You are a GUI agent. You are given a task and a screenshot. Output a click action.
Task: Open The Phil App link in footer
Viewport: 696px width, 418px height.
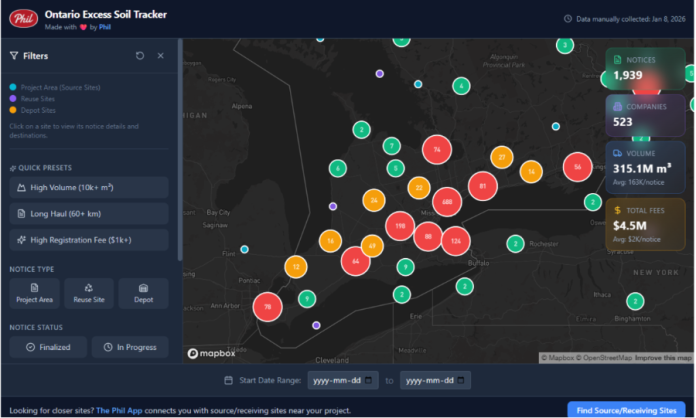point(119,410)
